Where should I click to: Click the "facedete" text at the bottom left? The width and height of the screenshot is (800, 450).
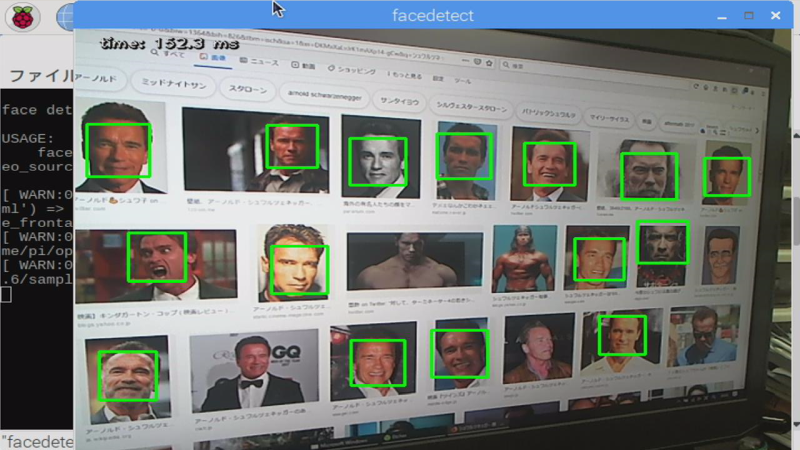37,442
